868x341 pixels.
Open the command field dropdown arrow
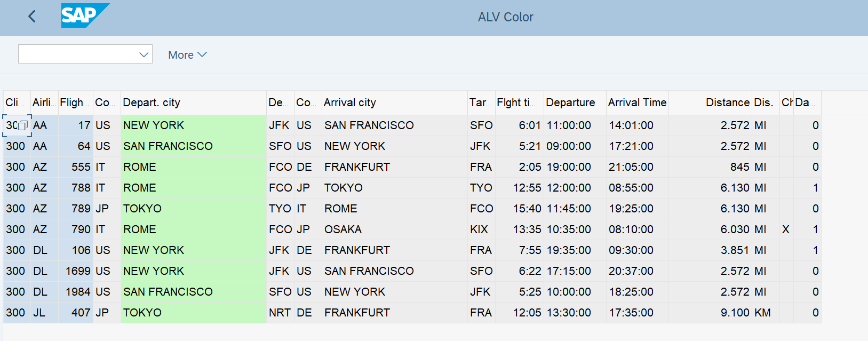pyautogui.click(x=144, y=54)
